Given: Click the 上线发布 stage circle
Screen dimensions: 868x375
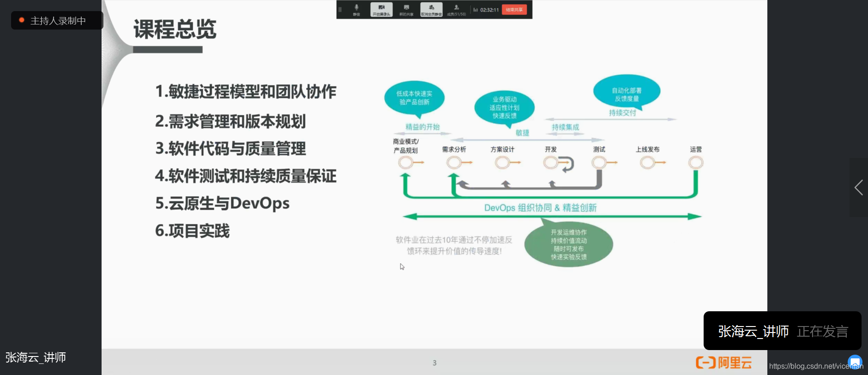Looking at the screenshot, I should 647,163.
